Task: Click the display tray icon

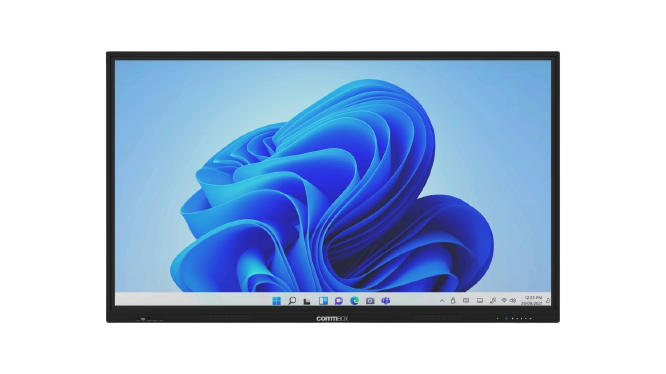Action: click(x=480, y=301)
